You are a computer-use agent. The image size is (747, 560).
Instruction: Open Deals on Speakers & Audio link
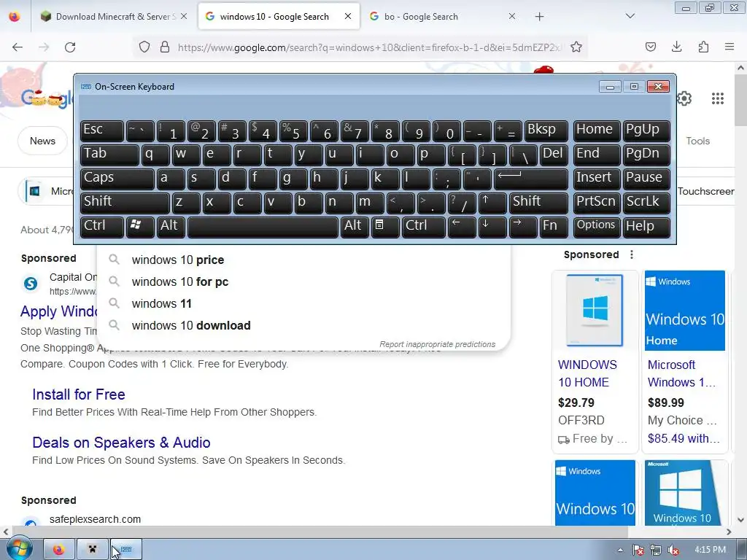(121, 443)
